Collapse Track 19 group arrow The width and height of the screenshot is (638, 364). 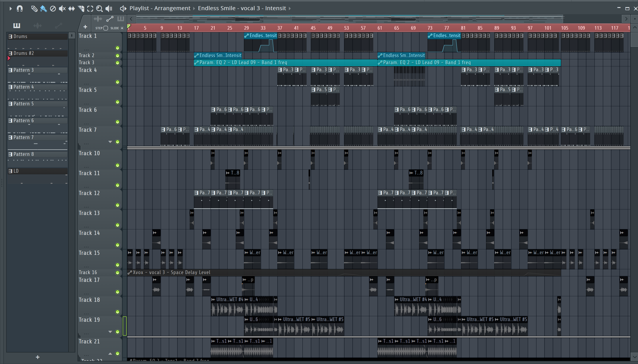(x=110, y=332)
